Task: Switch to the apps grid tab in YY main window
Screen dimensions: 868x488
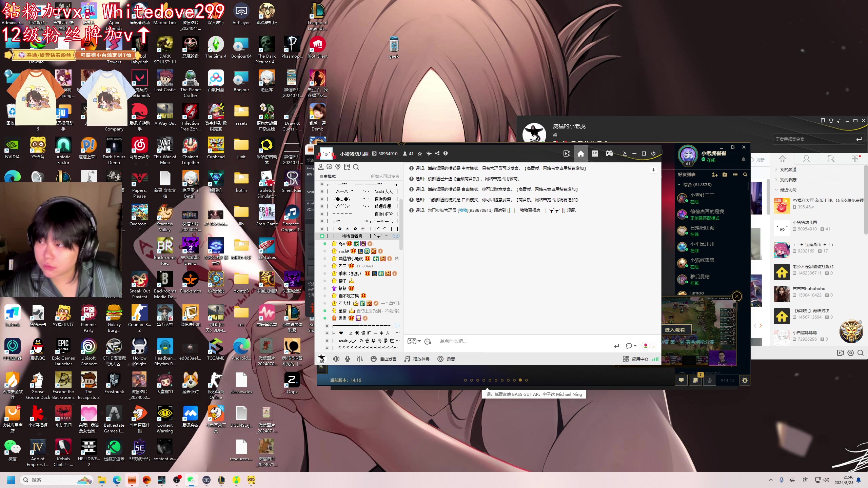Action: point(855,159)
